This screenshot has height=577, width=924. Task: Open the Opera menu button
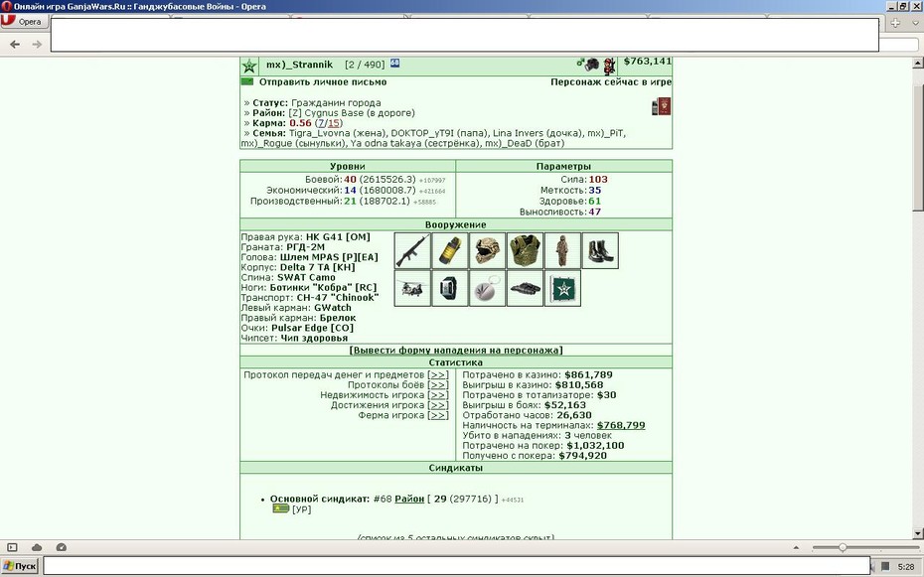(23, 21)
